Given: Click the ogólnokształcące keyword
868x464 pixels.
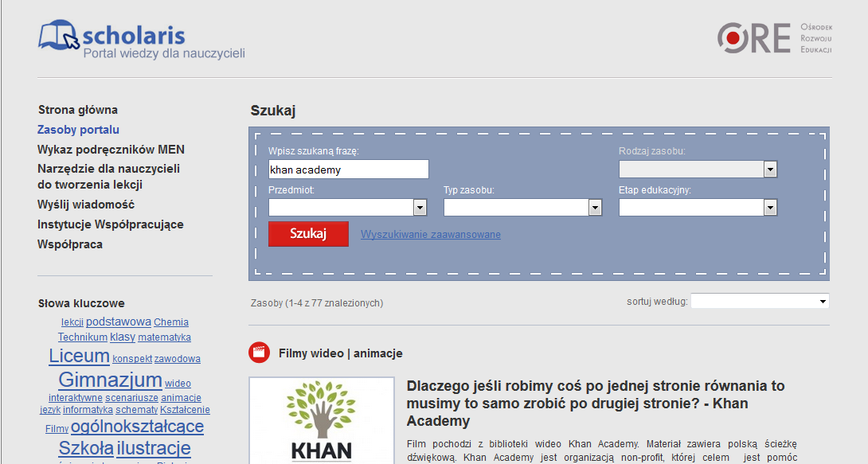Looking at the screenshot, I should pos(137,427).
